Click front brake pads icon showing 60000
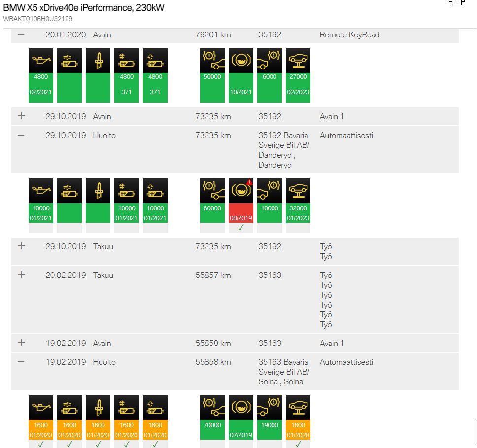Image resolution: width=477 pixels, height=448 pixels. [212, 191]
